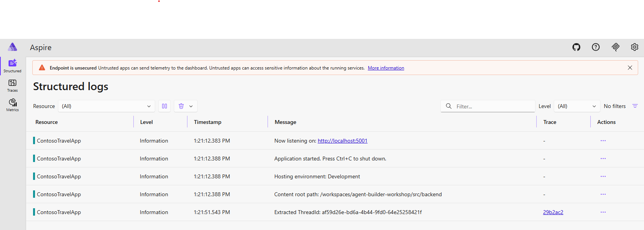644x230 pixels.
Task: Pause incoming data with pause icon
Action: point(164,106)
